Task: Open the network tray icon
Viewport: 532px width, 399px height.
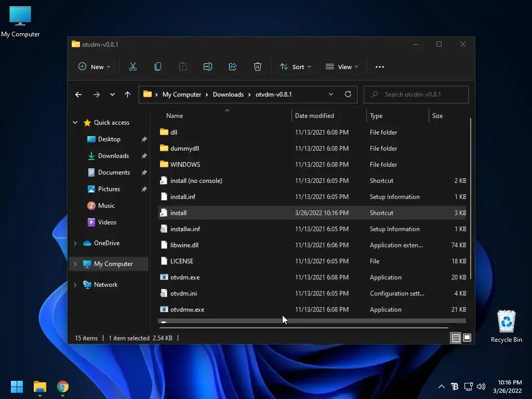Action: [468, 387]
